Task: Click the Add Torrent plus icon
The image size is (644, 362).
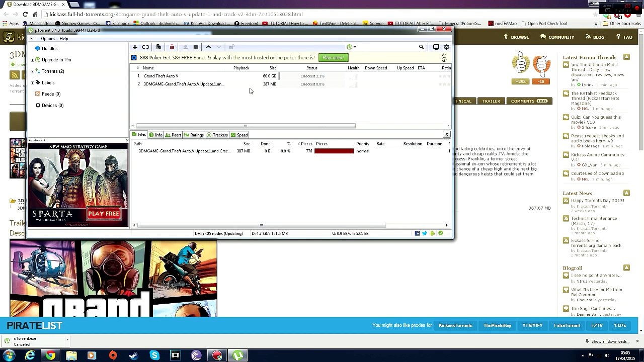Action: [x=135, y=47]
